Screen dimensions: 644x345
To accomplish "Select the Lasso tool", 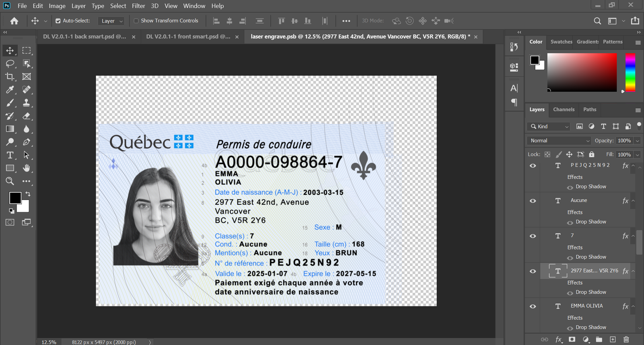I will pos(10,64).
